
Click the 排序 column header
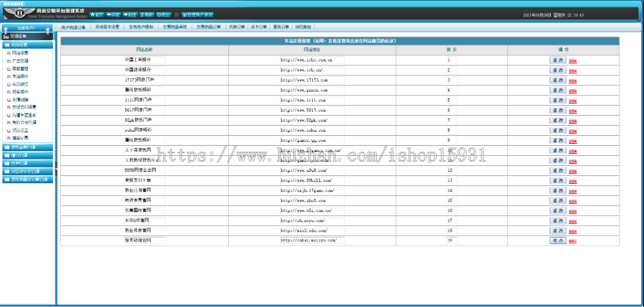tap(452, 49)
